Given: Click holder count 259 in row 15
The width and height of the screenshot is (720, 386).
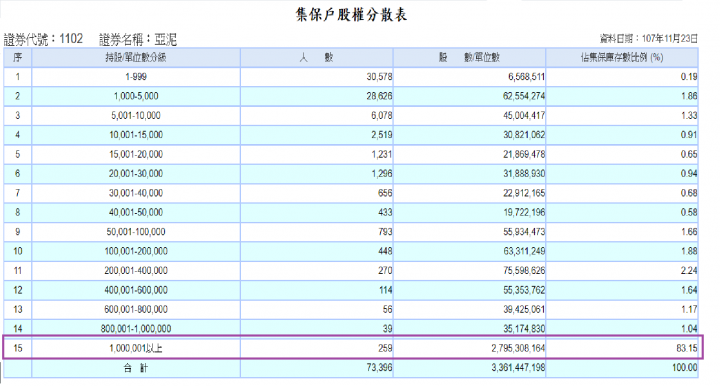Looking at the screenshot, I should pos(385,348).
